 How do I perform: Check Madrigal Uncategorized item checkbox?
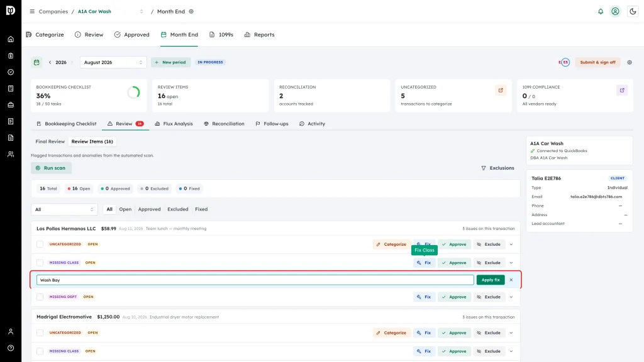point(40,333)
